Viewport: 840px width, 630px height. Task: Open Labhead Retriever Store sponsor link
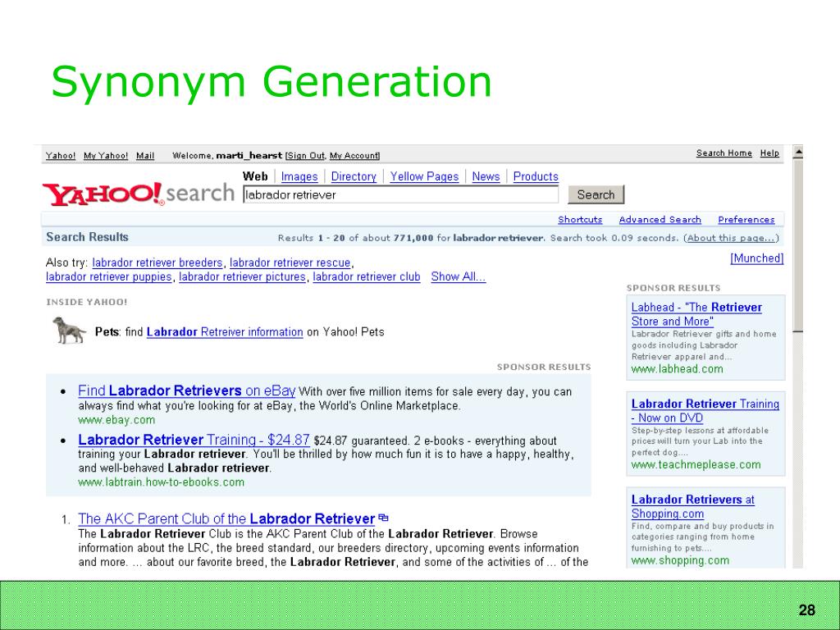(x=696, y=314)
